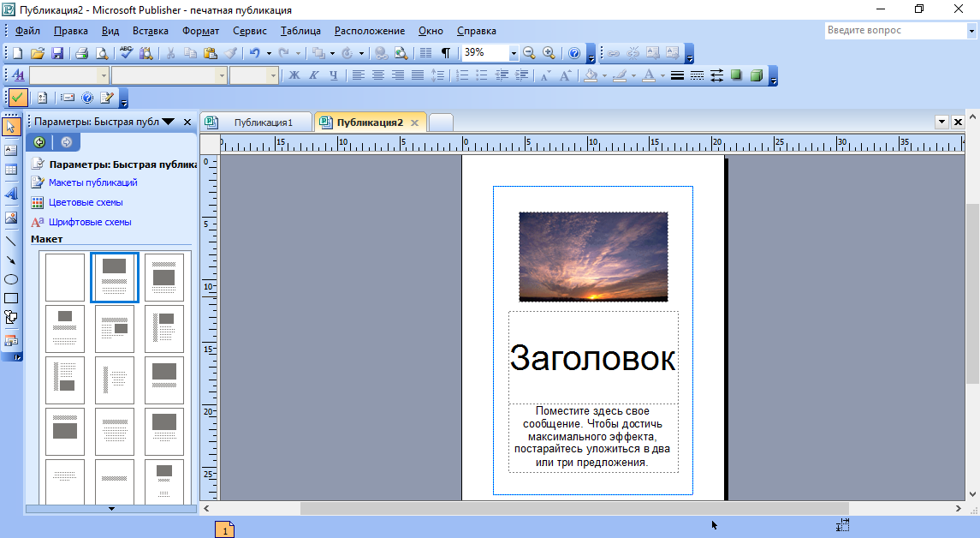Image resolution: width=980 pixels, height=538 pixels.
Task: Open the Undo history dropdown arrow
Action: click(x=269, y=53)
